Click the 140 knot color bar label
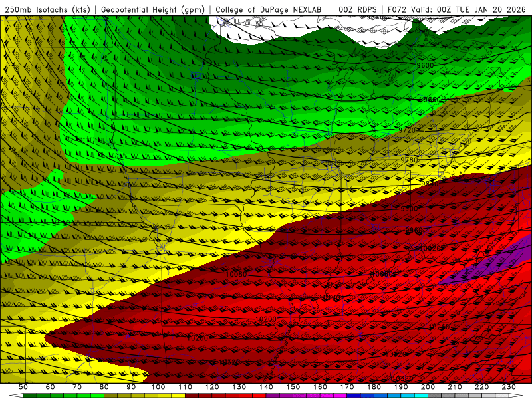Screen dimensions: 532x399 coord(266,387)
